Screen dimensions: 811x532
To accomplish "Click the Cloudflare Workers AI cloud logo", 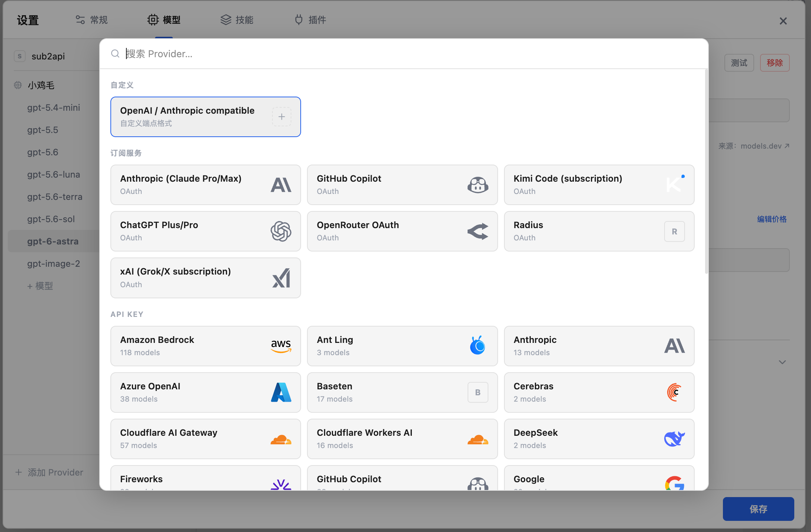I will [x=478, y=439].
